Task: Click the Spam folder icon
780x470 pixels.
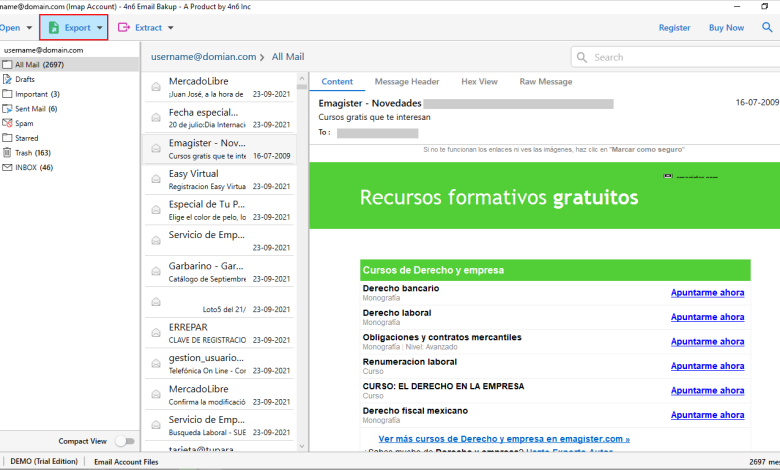Action: point(7,123)
